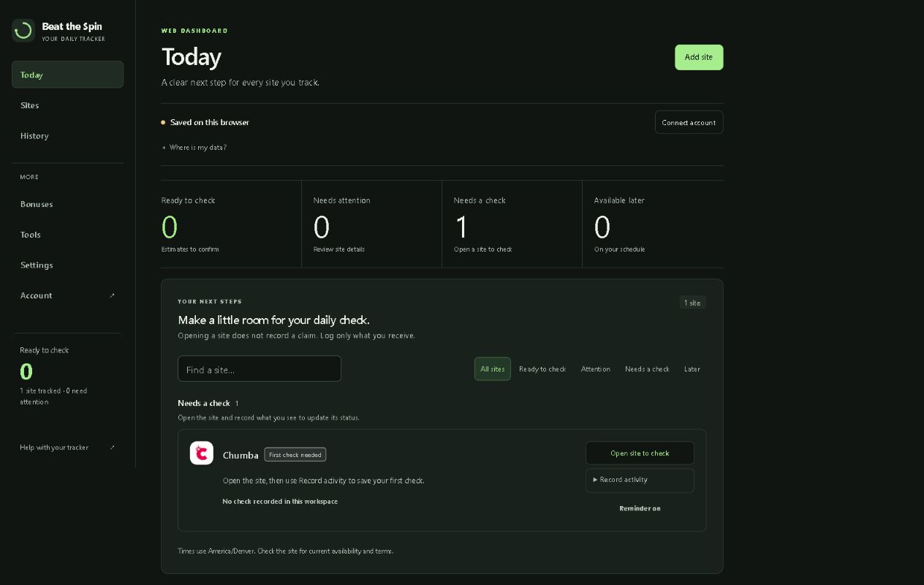The image size is (924, 585).
Task: Click the Add site button
Action: pyautogui.click(x=699, y=57)
